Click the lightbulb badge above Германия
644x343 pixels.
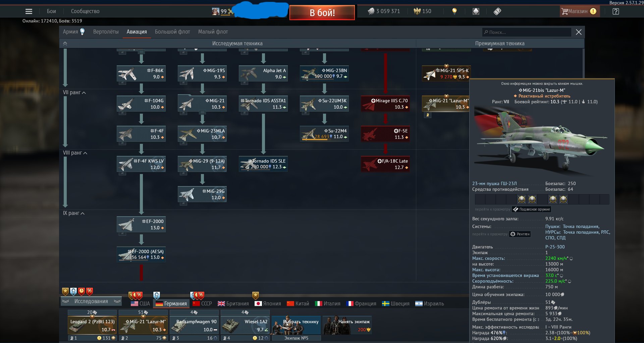point(156,295)
